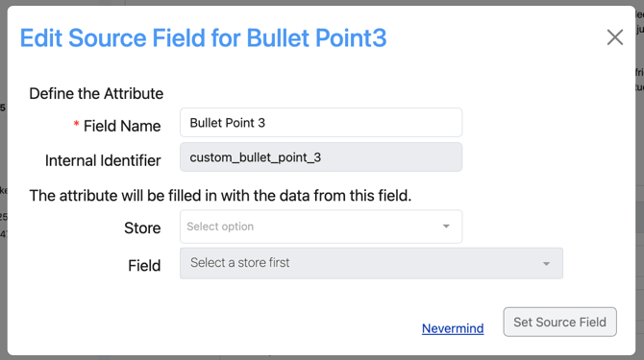Click the Field dropdown caret arrow
Screen dimensions: 644x360
coord(546,264)
